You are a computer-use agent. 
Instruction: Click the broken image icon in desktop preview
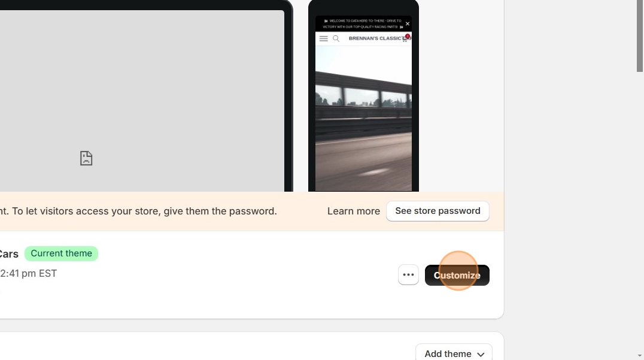(x=86, y=158)
